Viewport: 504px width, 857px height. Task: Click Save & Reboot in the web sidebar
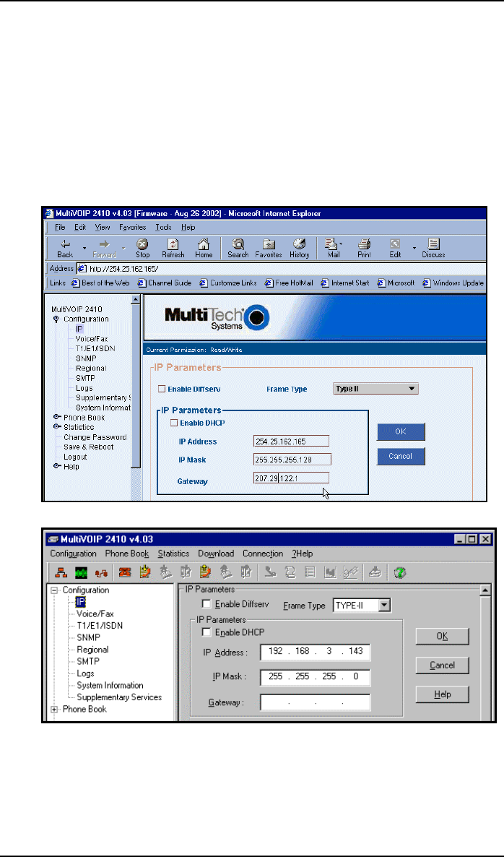click(x=89, y=447)
